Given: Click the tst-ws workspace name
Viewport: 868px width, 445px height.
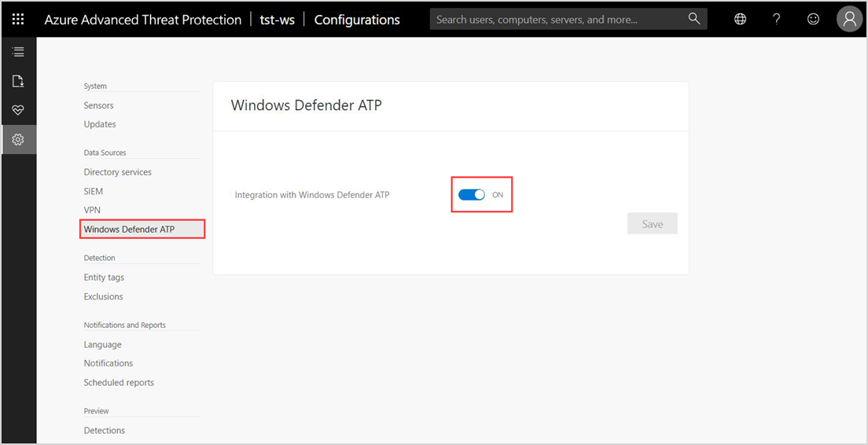Looking at the screenshot, I should click(x=278, y=20).
